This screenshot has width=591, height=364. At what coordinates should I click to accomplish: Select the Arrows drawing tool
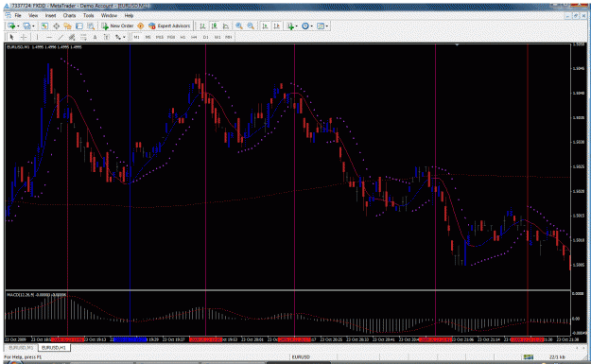[x=118, y=37]
